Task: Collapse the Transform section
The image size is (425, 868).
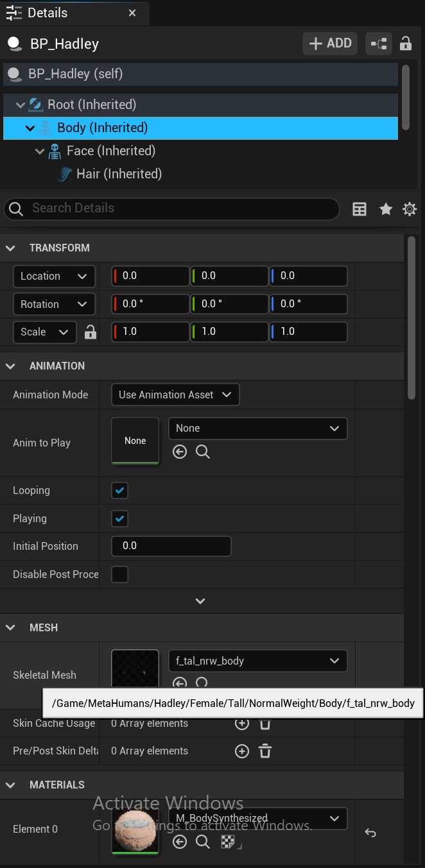Action: click(x=10, y=248)
